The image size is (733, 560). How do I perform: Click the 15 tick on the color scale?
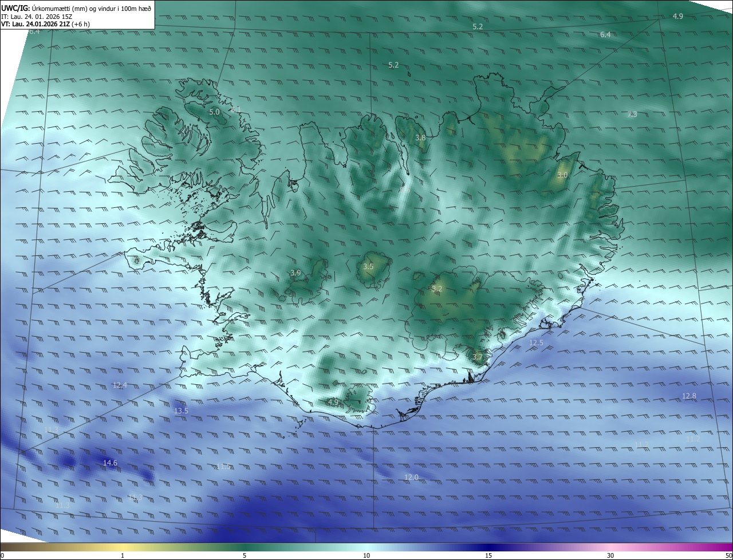pos(488,555)
